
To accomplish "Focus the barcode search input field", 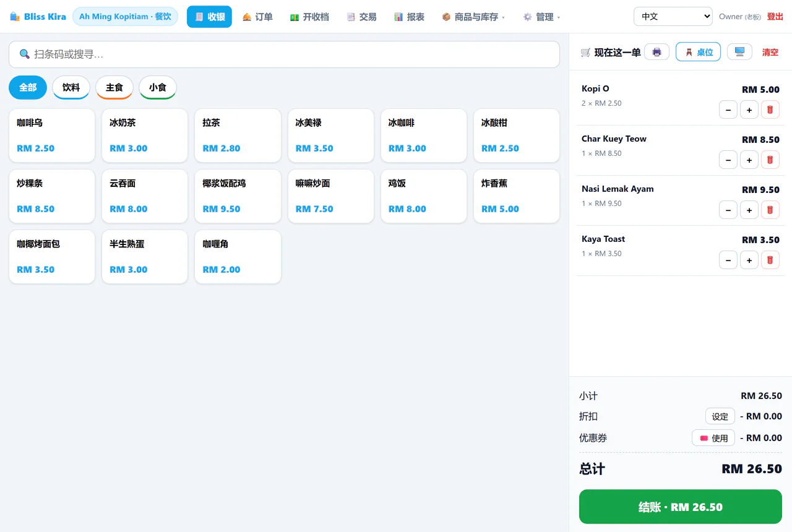I will pos(284,54).
